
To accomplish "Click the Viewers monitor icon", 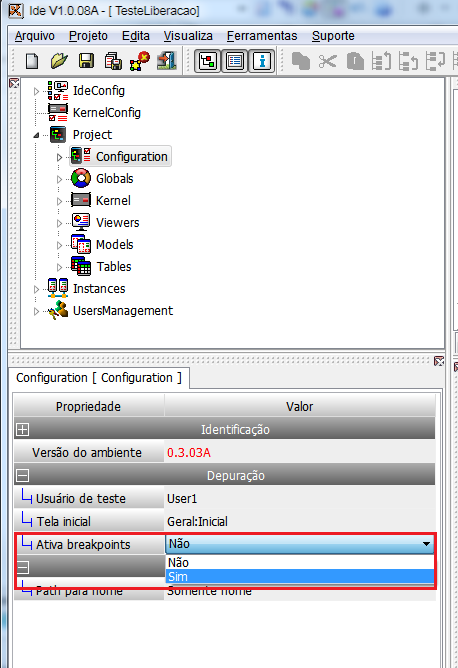I will (81, 222).
